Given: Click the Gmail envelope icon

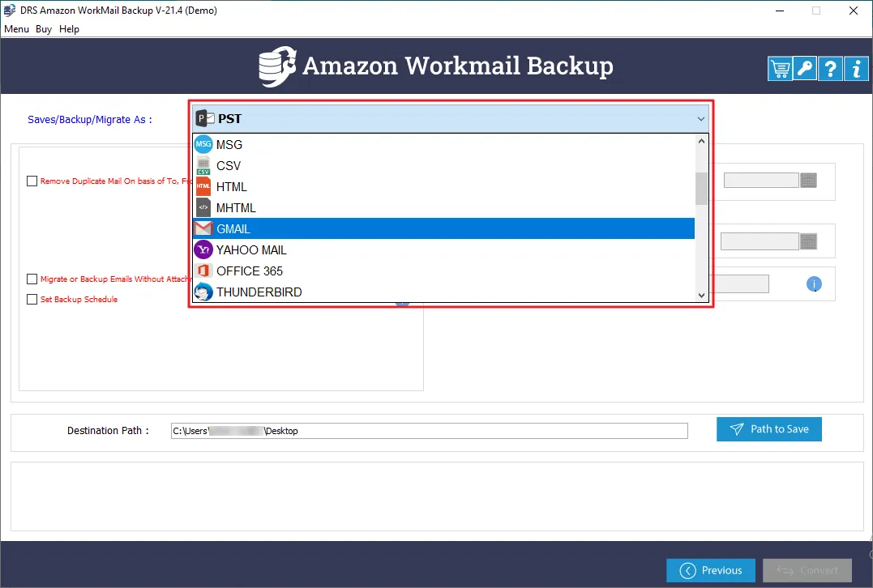Looking at the screenshot, I should tap(203, 228).
